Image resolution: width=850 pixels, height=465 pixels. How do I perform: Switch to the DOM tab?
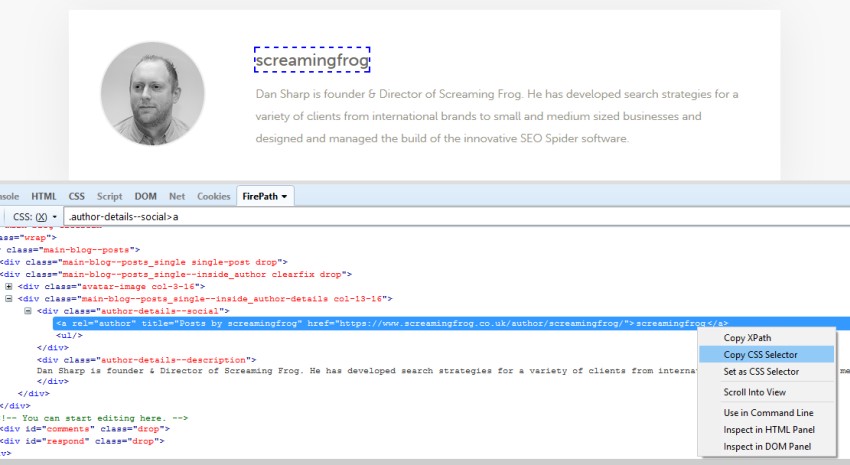point(145,196)
